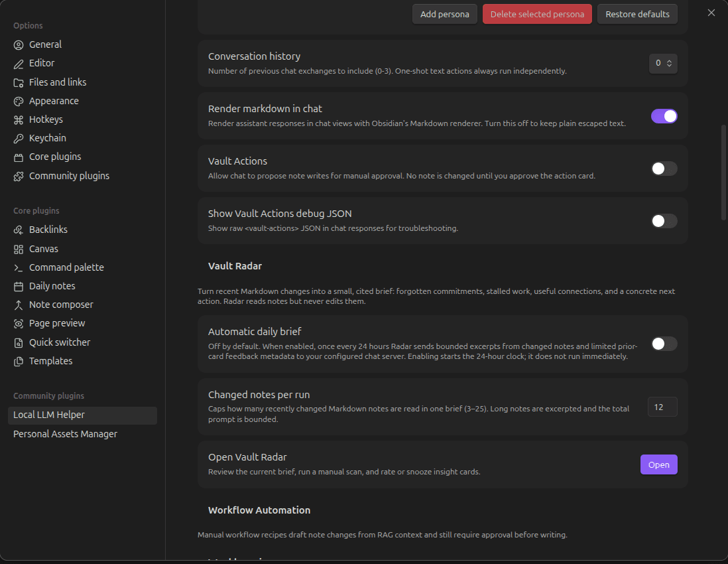Viewport: 728px width, 564px height.
Task: Click the Keychain key icon
Action: pyautogui.click(x=19, y=139)
